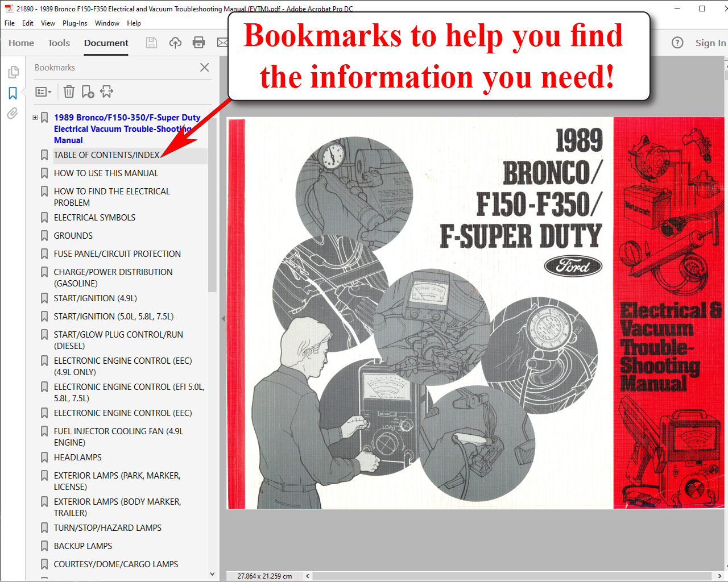Click bookmarks list scroll down arrow

point(213,574)
